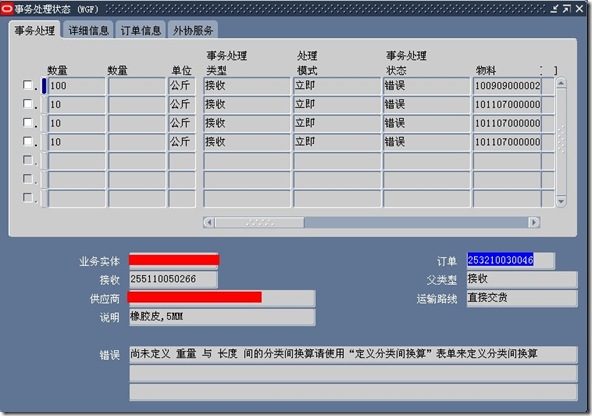Select 状态 cell 错误 in first row
Viewport: 592px width, 416px height.
(x=427, y=86)
